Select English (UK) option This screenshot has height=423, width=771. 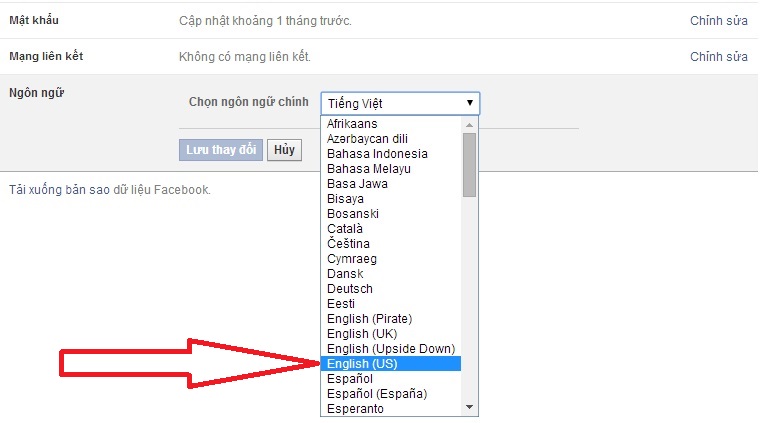click(x=391, y=333)
